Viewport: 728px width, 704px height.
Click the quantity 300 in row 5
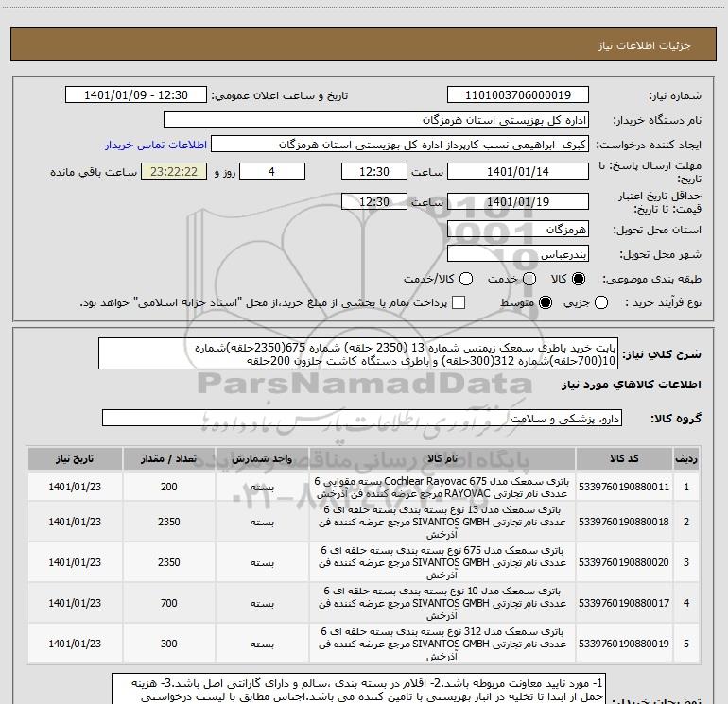[x=169, y=644]
